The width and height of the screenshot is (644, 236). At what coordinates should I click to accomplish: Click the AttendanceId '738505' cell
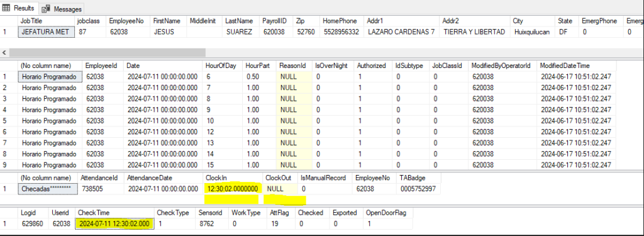[101, 189]
